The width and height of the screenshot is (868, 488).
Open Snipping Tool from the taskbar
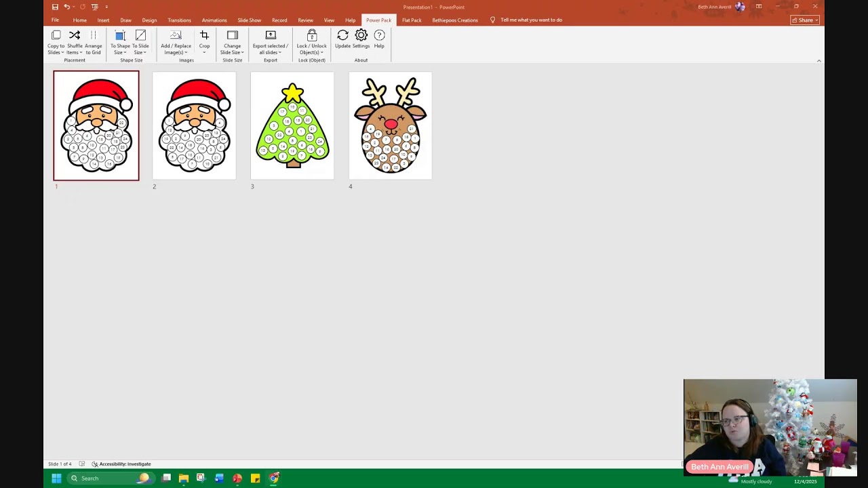click(201, 479)
